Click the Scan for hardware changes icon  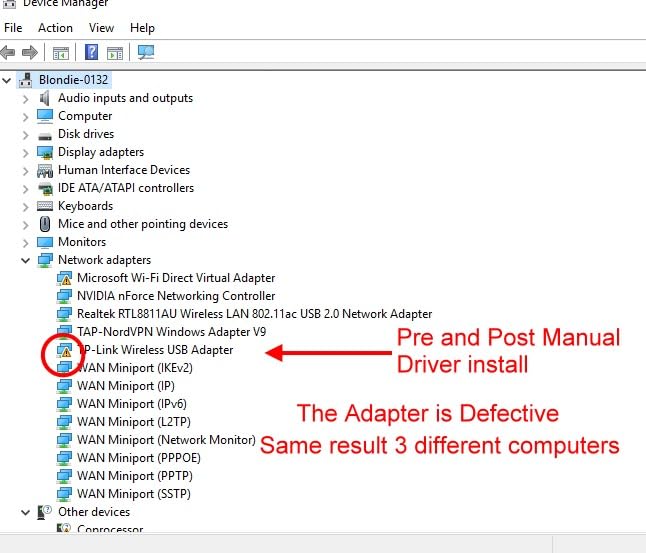[147, 52]
